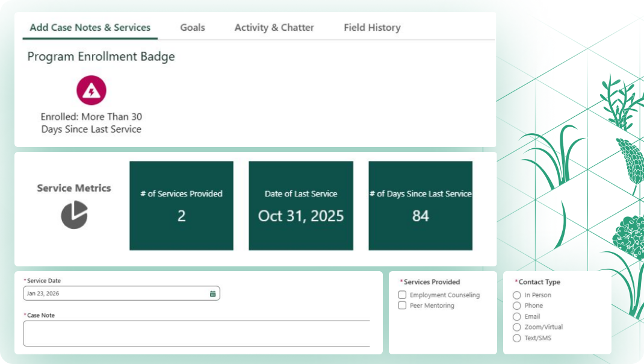Click the 'Program Enrollment Badge' heading
The width and height of the screenshot is (644, 364).
tap(101, 57)
